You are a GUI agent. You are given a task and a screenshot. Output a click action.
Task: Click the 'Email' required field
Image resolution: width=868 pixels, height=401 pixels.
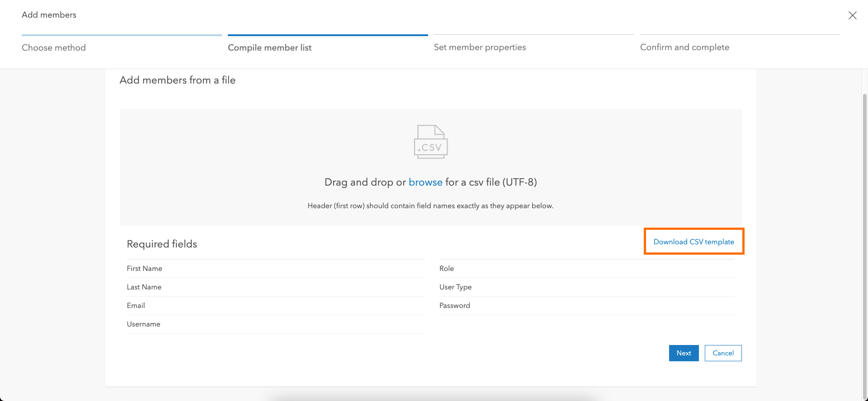click(x=276, y=306)
